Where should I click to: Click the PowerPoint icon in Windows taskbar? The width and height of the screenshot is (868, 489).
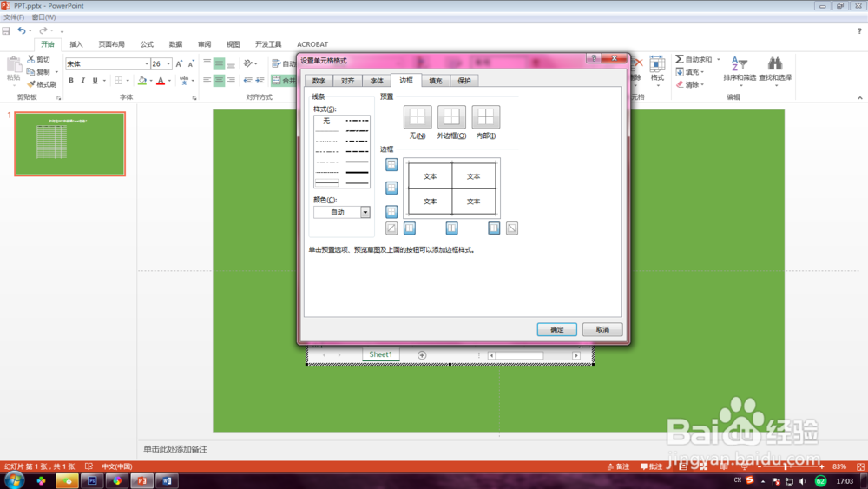pos(142,480)
